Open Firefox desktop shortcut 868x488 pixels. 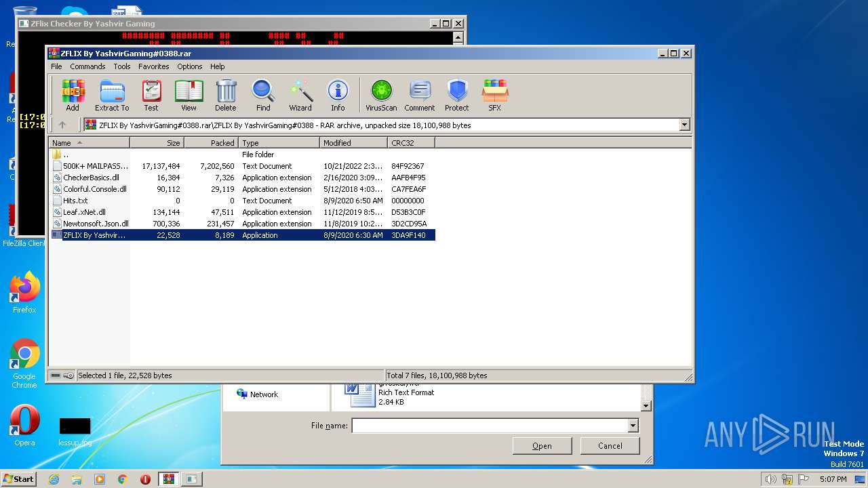(24, 293)
